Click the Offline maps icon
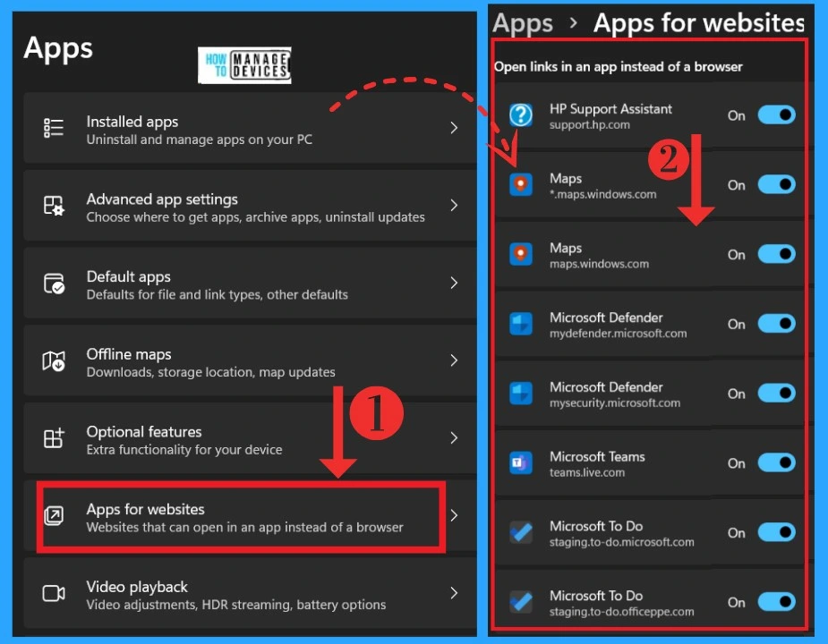 tap(54, 361)
